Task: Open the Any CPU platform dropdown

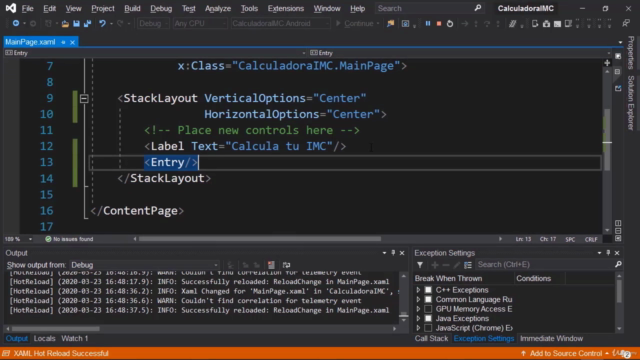Action: [x=200, y=24]
